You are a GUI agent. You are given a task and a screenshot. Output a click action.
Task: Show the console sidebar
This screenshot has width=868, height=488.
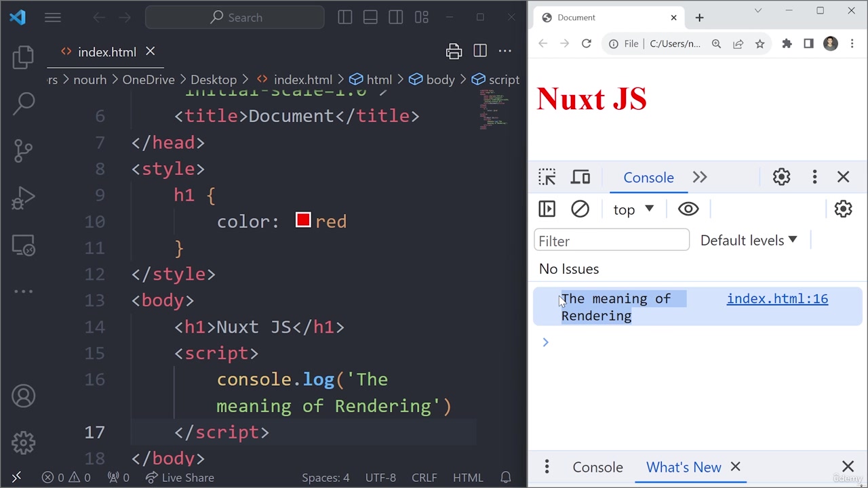pyautogui.click(x=547, y=209)
